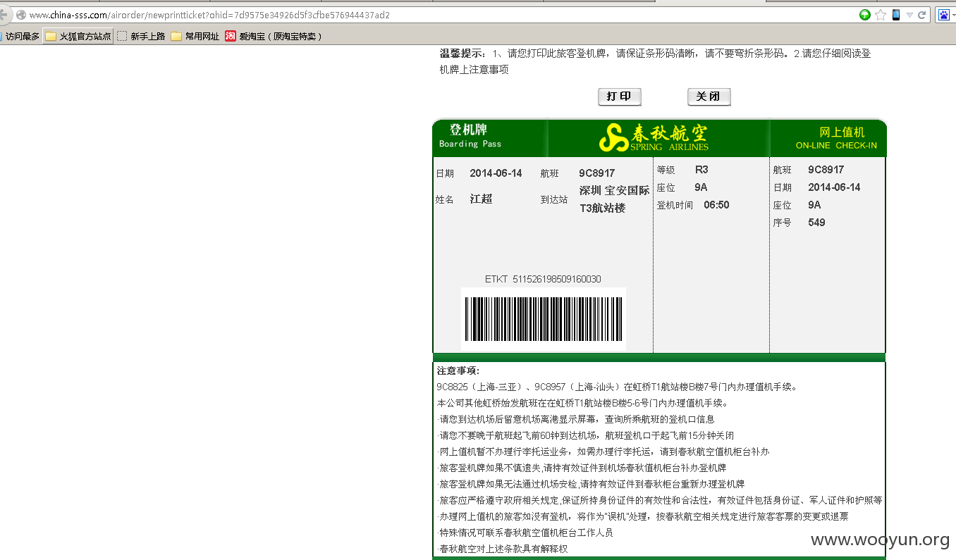Click the 淘 icon of 爱淘宝 bookmark
The width and height of the screenshot is (956, 560).
click(x=231, y=36)
